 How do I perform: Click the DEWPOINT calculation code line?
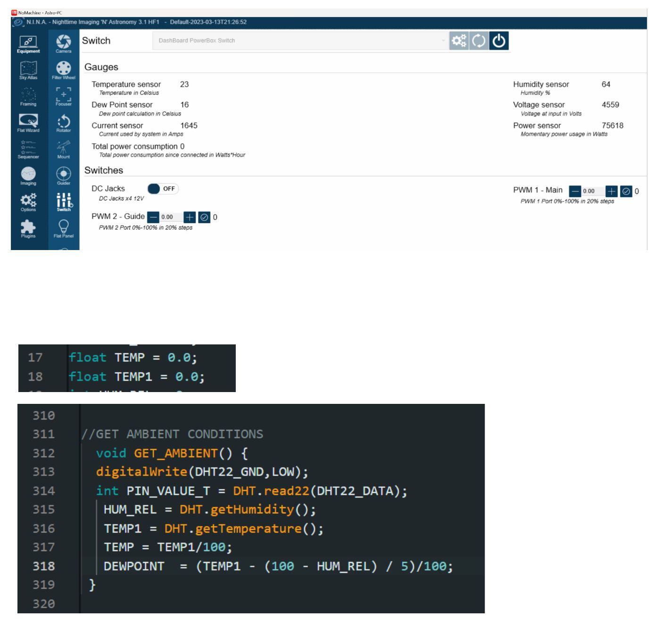point(278,566)
